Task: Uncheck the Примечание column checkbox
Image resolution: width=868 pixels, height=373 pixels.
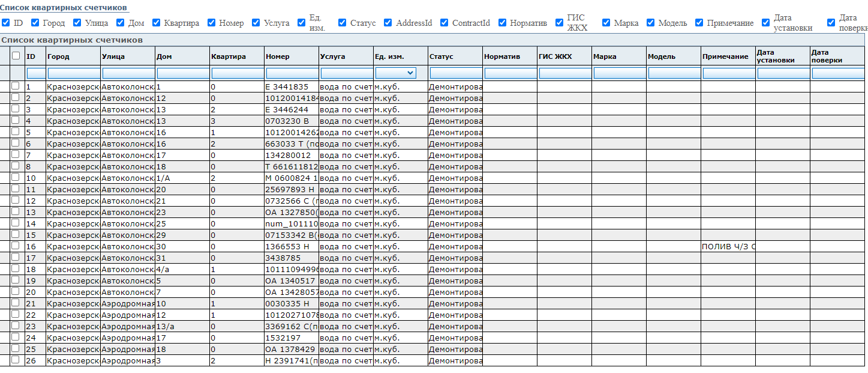Action: 699,23
